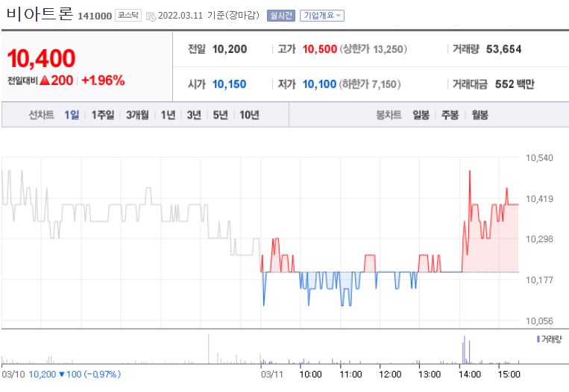Show the 3년 line chart
The height and width of the screenshot is (392, 569).
point(194,115)
